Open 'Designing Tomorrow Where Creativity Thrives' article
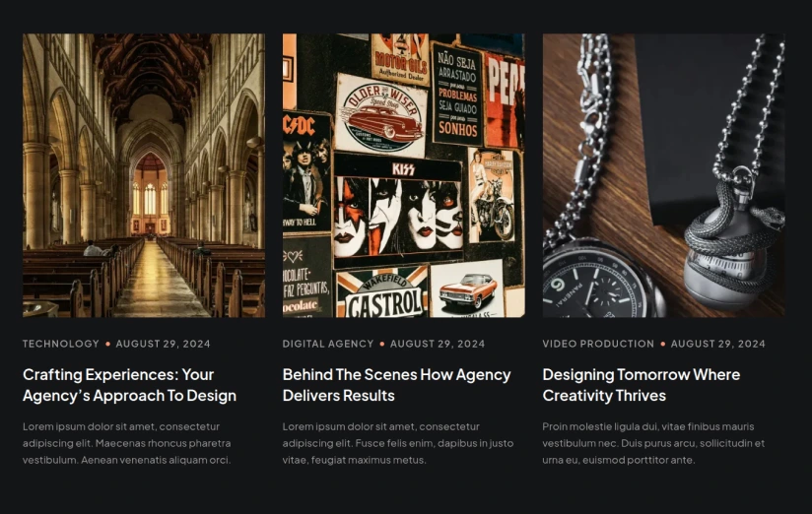 pos(642,385)
